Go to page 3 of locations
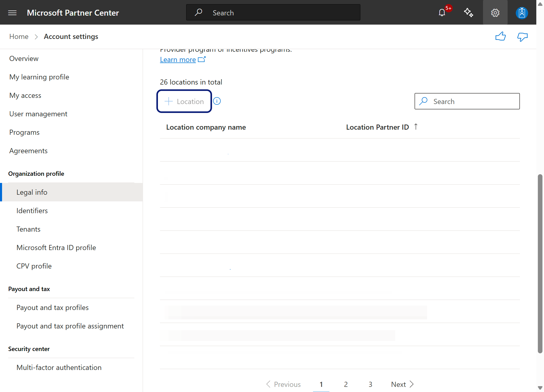The height and width of the screenshot is (392, 544). [x=370, y=384]
